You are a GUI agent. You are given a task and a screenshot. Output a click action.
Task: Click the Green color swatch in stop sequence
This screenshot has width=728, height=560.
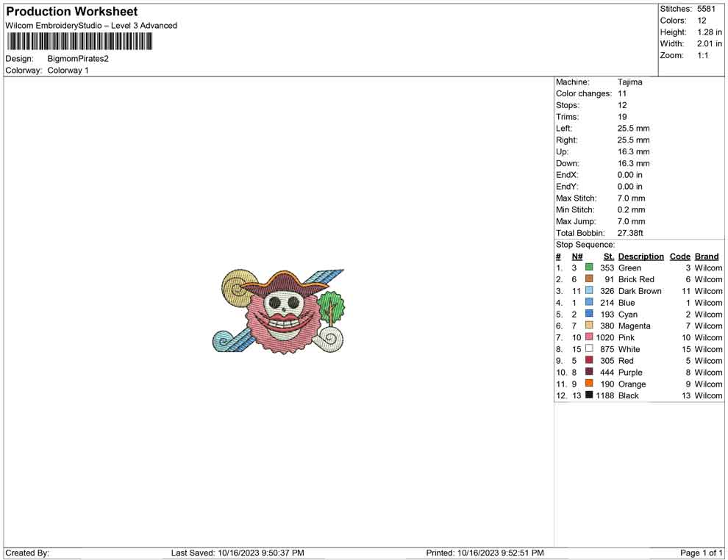[589, 268]
